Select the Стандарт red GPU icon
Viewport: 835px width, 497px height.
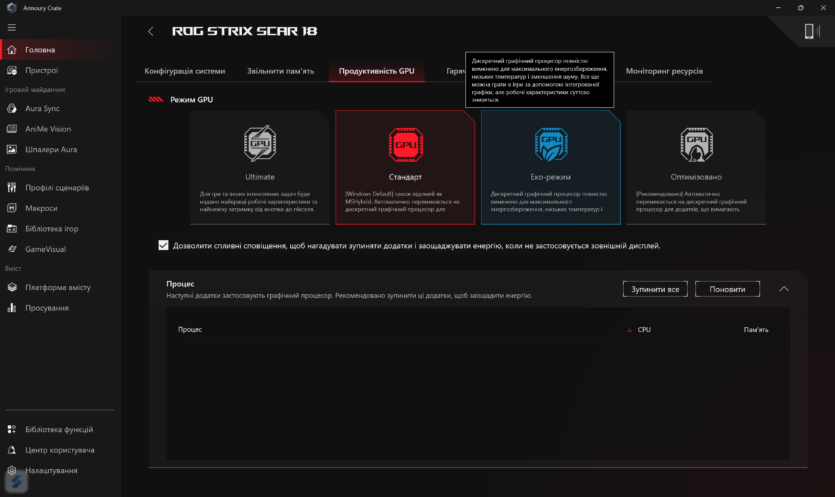coord(405,144)
